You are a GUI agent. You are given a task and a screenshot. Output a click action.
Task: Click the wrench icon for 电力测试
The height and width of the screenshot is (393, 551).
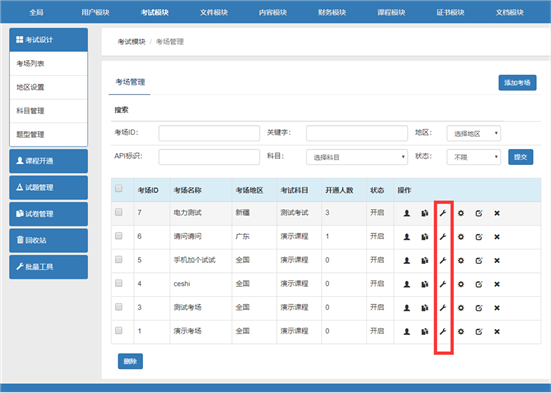click(443, 213)
